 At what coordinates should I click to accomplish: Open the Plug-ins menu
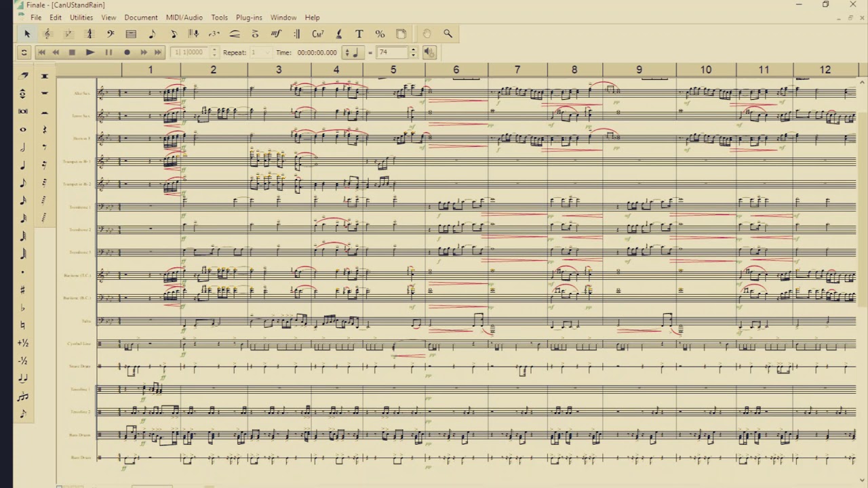pos(249,18)
